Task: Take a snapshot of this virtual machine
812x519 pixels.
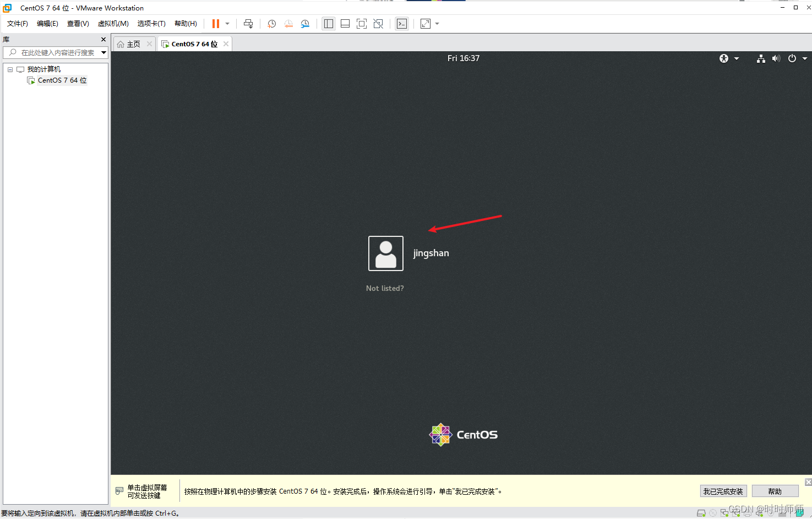Action: [272, 24]
